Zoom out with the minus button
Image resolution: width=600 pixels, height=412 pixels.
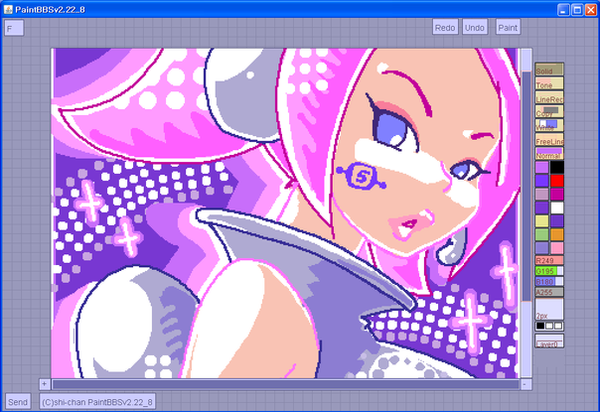(526, 384)
